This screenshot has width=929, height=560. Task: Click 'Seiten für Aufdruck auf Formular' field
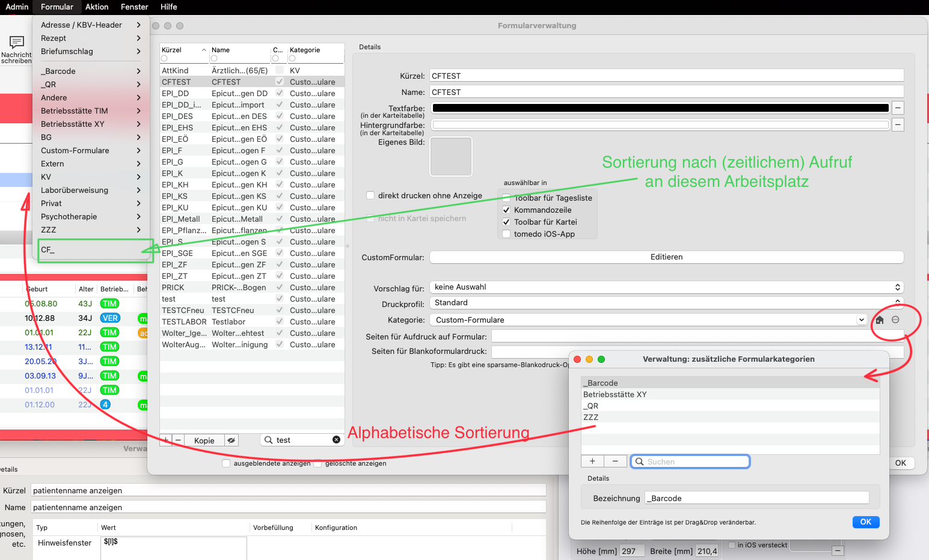tap(698, 336)
